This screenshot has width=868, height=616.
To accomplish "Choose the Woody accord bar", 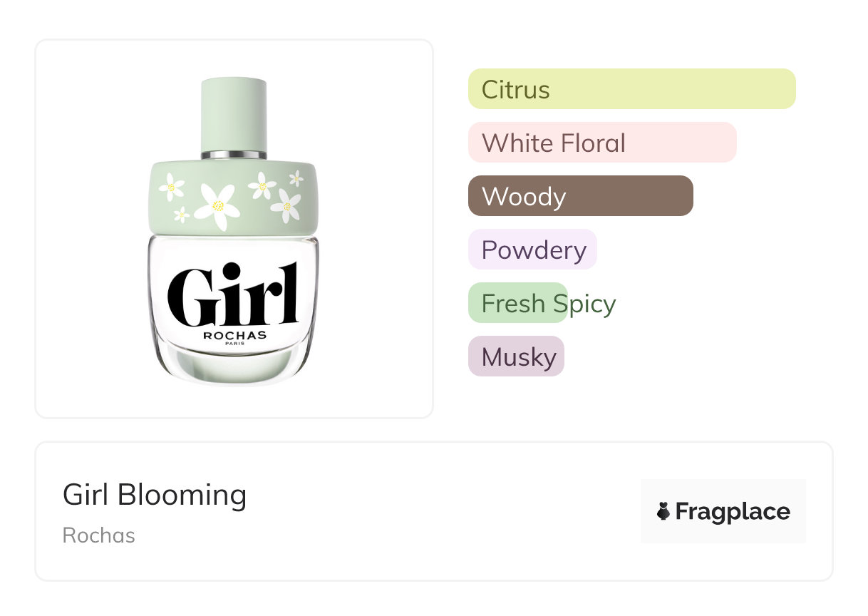I will [580, 196].
